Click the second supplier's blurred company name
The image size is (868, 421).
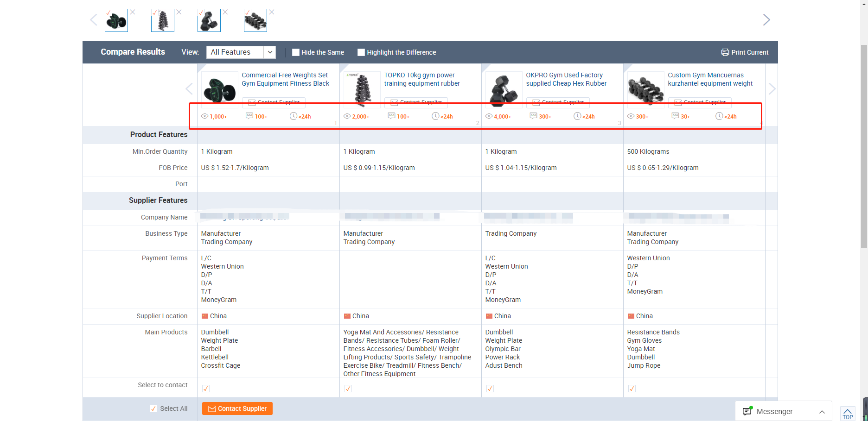click(x=392, y=216)
